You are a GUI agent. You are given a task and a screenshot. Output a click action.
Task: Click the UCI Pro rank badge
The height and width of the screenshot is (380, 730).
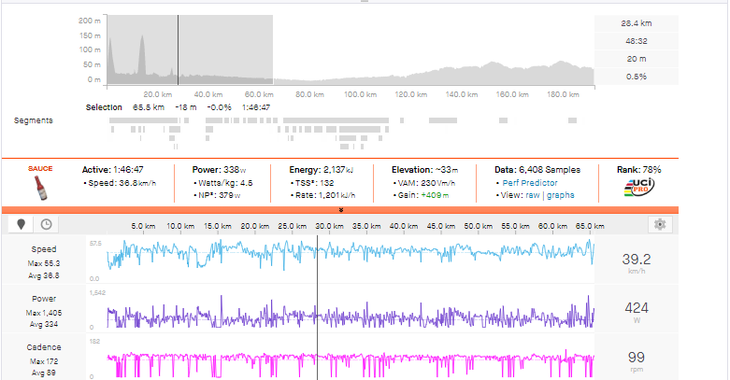[x=639, y=187]
